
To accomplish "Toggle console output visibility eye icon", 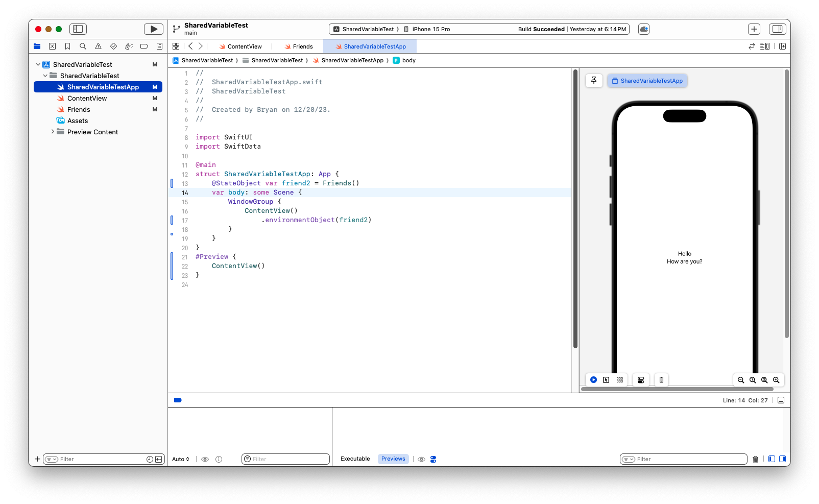I will 421,459.
